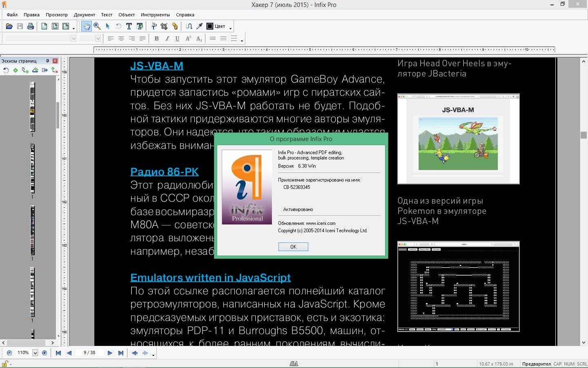
Task: Delete pages icon in thumbnails panel
Action: pyautogui.click(x=55, y=70)
